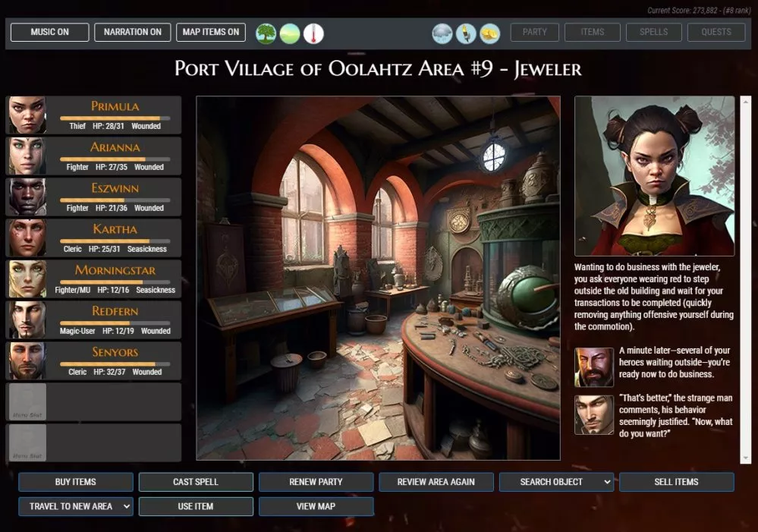Select Primula's portrait in party list
This screenshot has width=758, height=532.
pos(27,115)
